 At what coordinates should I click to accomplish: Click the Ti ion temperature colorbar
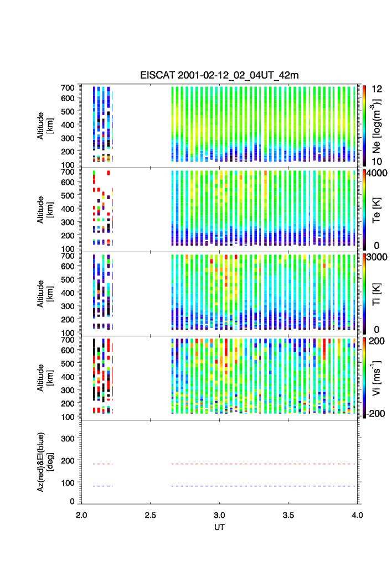(x=364, y=293)
